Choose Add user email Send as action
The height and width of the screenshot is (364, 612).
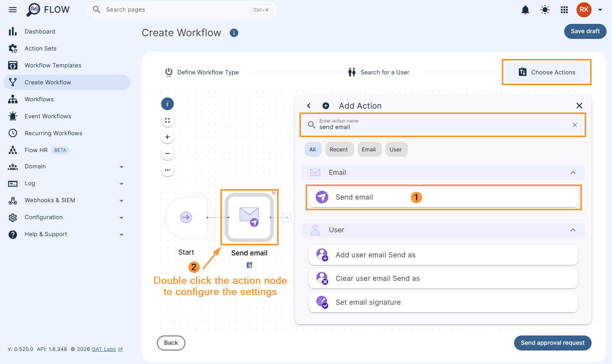point(443,255)
